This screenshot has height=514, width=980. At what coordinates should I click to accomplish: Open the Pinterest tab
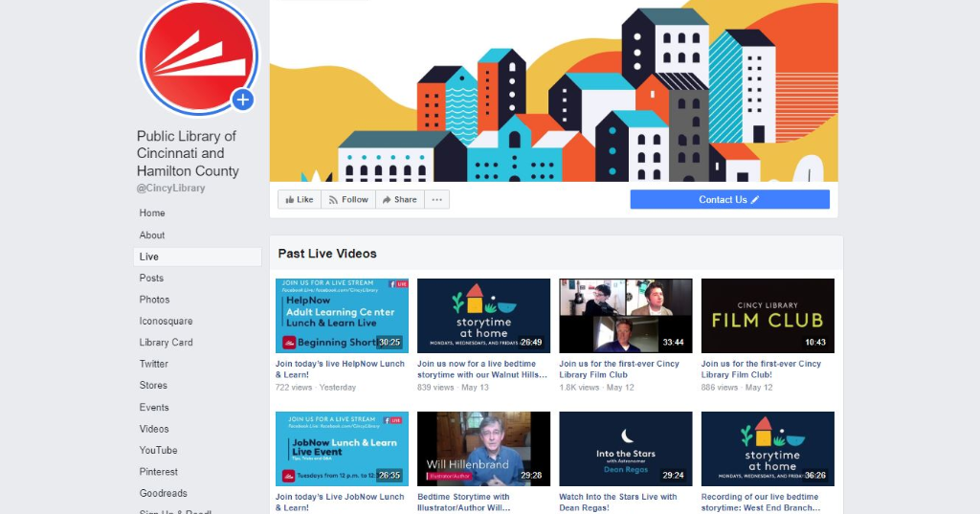[x=158, y=472]
